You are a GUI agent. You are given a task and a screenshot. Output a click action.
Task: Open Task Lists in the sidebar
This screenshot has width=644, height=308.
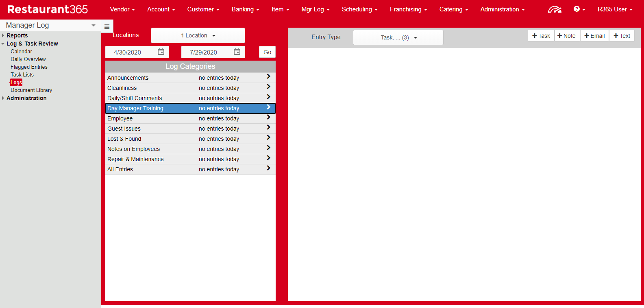22,74
